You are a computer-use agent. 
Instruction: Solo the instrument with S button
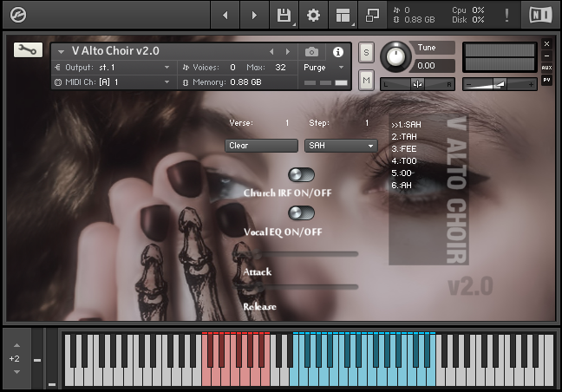(366, 52)
